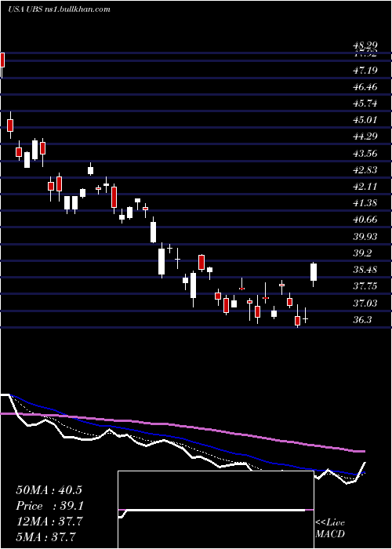Click the 41.38 price level label
This screenshot has height=549, width=392.
tap(365, 202)
